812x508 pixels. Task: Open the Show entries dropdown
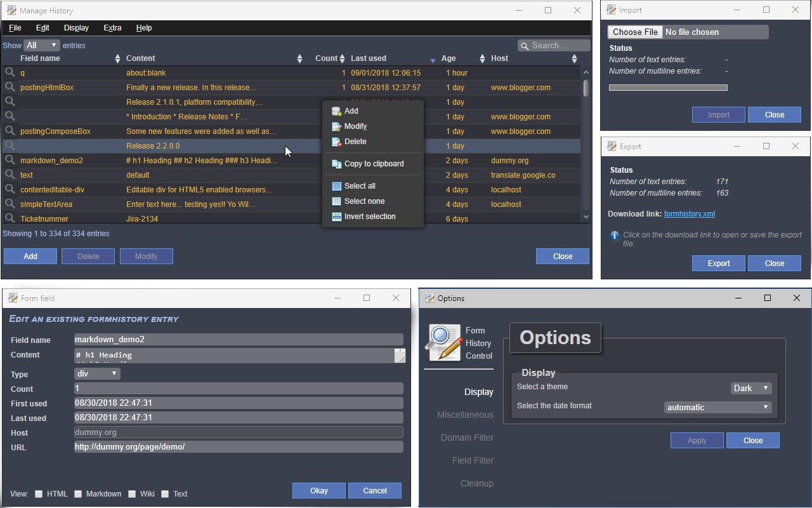coord(41,46)
